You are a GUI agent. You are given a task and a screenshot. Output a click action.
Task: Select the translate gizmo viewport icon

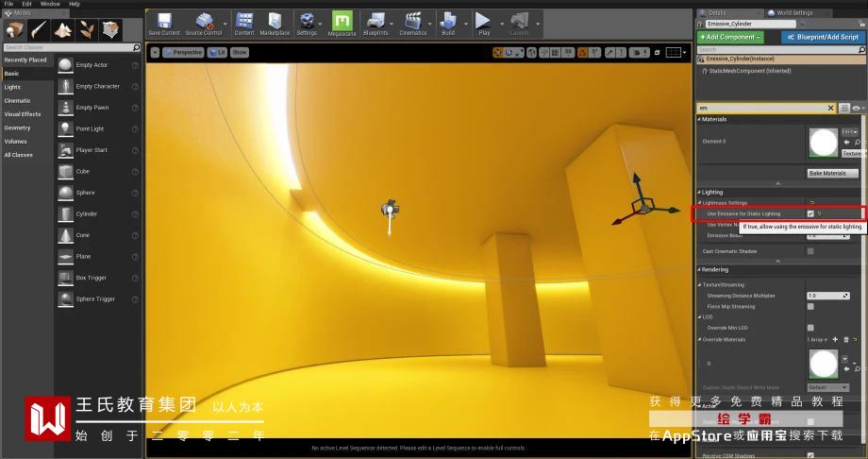coord(497,53)
